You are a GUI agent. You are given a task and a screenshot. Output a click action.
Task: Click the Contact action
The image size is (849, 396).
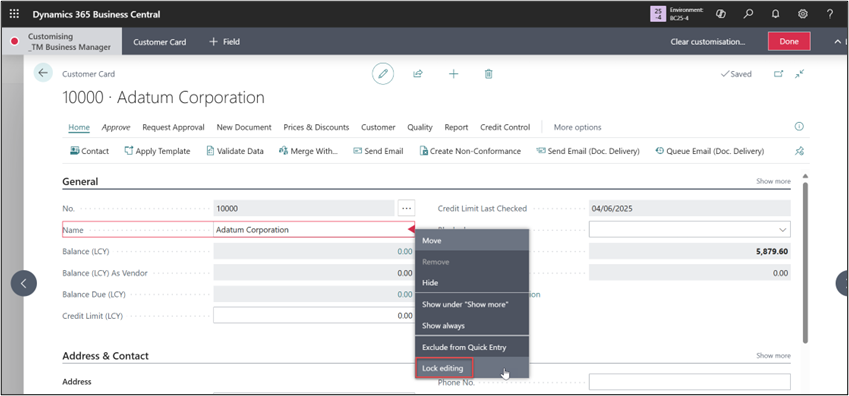click(x=89, y=151)
